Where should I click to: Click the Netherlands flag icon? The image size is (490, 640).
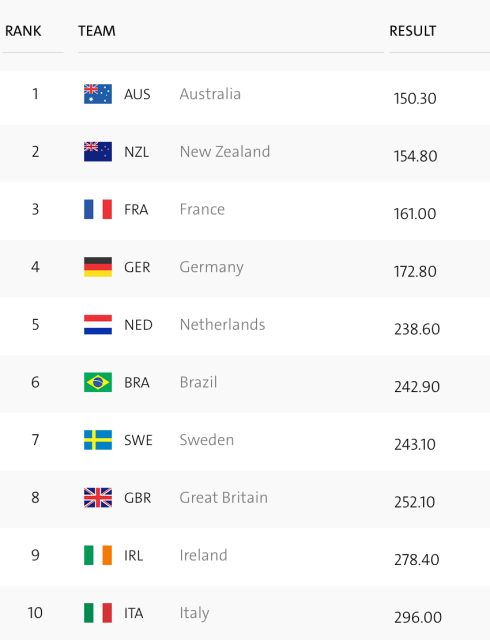[98, 324]
